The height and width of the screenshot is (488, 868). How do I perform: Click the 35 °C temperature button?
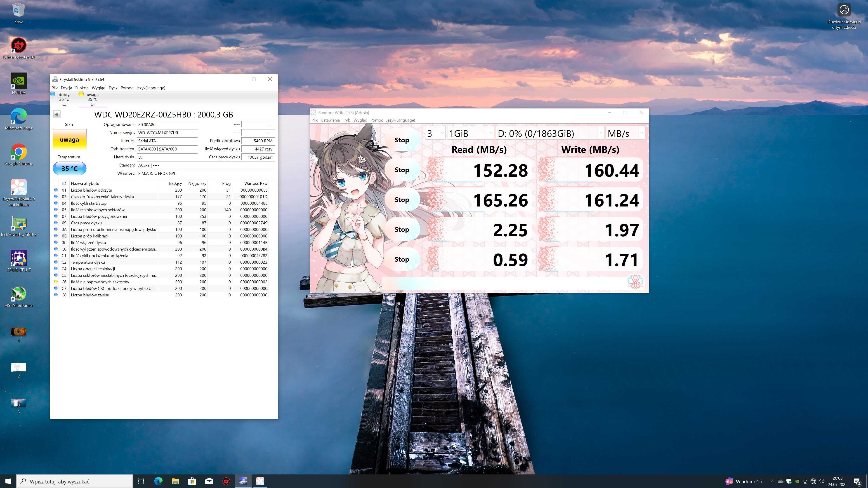pos(69,168)
